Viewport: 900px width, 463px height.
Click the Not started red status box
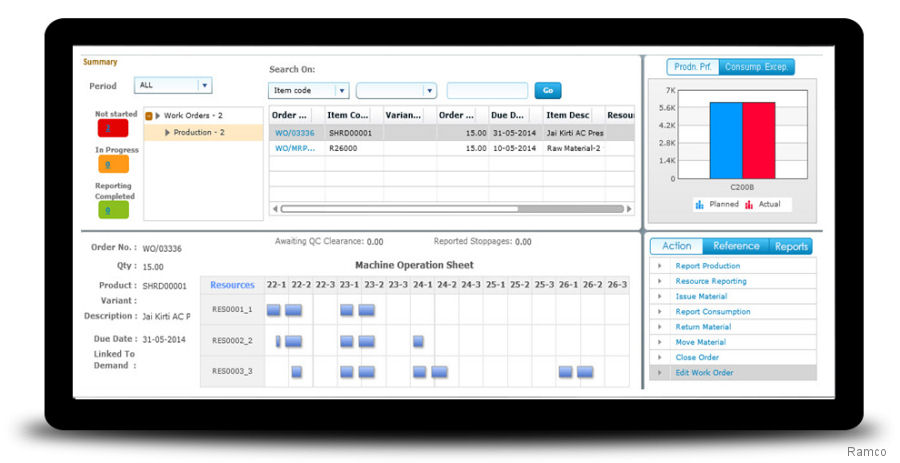pyautogui.click(x=112, y=128)
